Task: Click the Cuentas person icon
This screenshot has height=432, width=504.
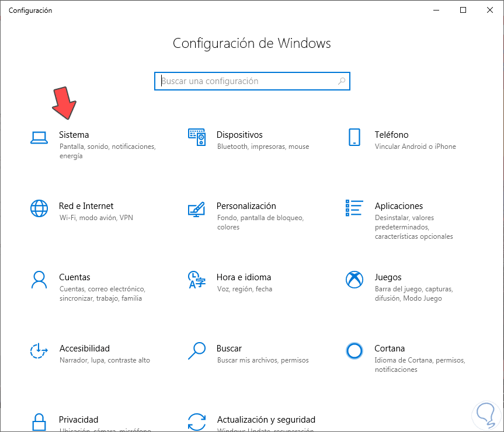Action: click(39, 280)
